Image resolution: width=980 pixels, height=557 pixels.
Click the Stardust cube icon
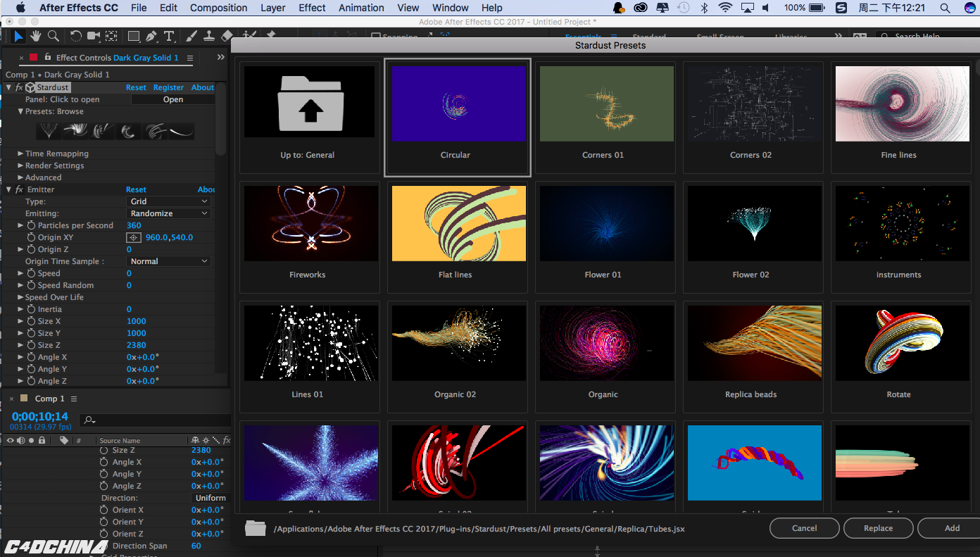[x=30, y=87]
